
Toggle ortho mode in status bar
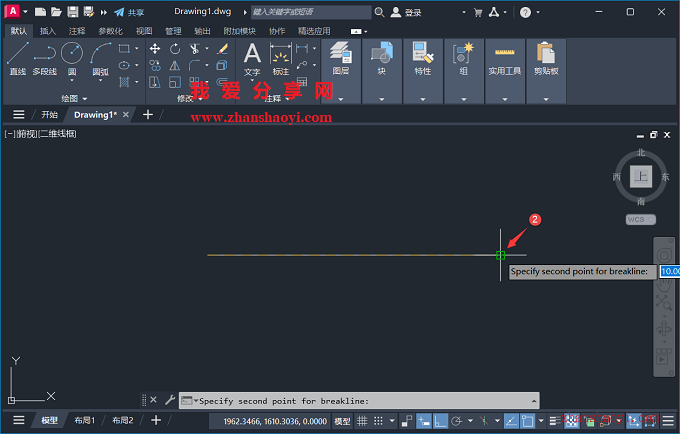point(440,421)
